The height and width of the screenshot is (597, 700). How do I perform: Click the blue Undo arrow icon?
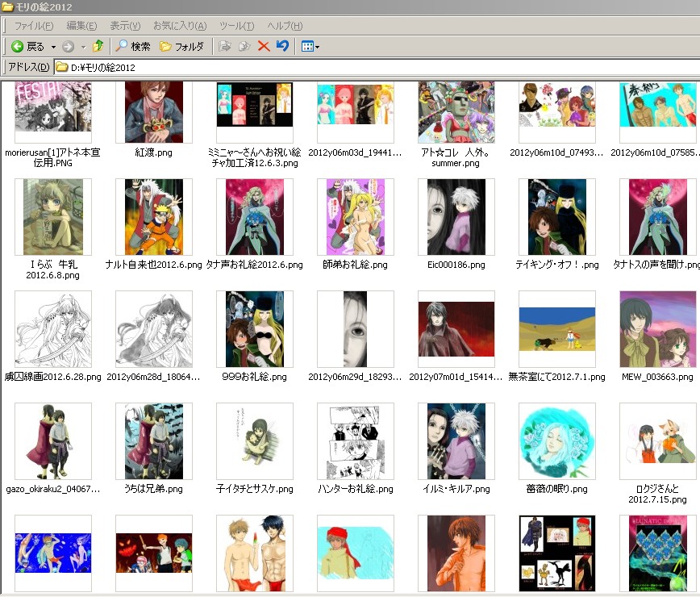(x=282, y=46)
